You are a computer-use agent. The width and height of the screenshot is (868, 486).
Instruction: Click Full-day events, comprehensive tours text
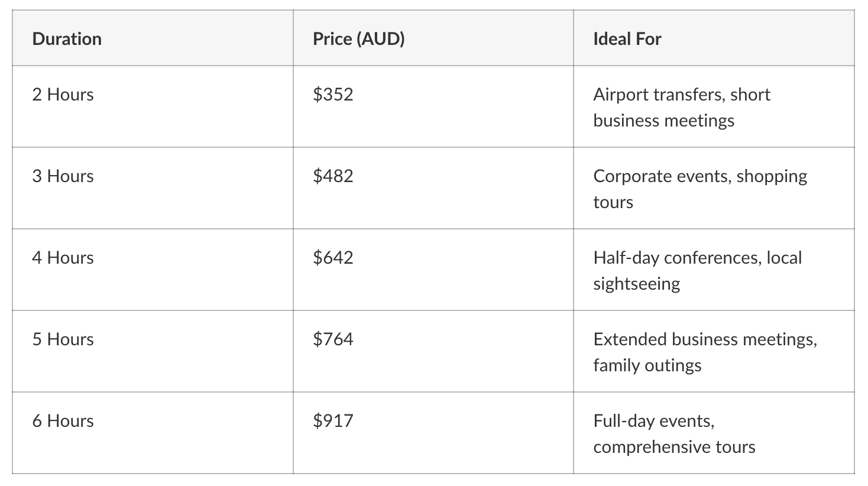674,434
